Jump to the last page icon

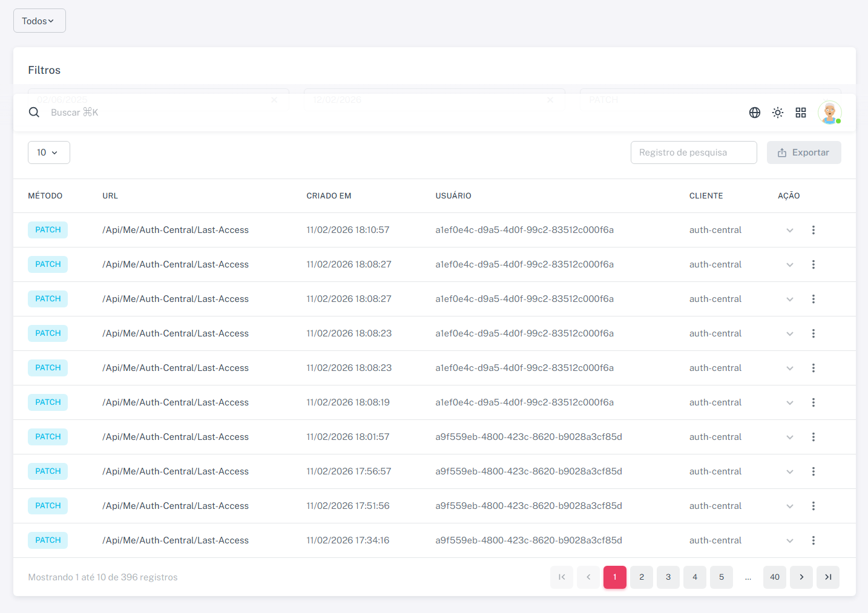click(x=828, y=577)
